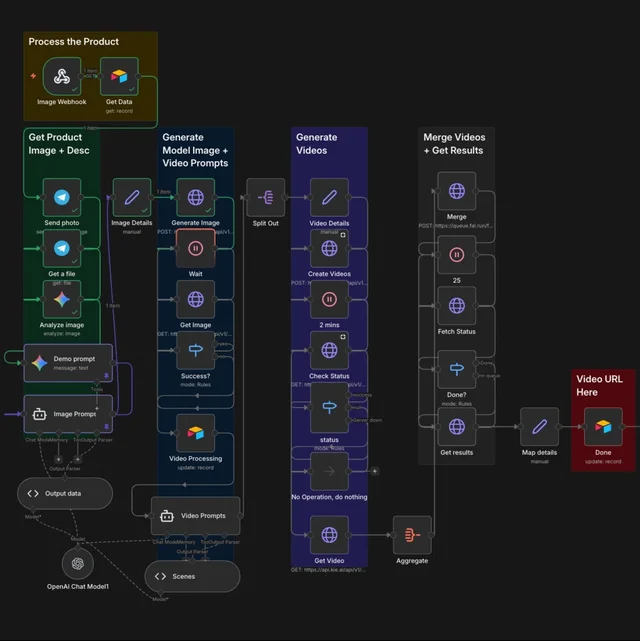Click the Create Videos HTTP node
This screenshot has width=640, height=641.
point(329,248)
